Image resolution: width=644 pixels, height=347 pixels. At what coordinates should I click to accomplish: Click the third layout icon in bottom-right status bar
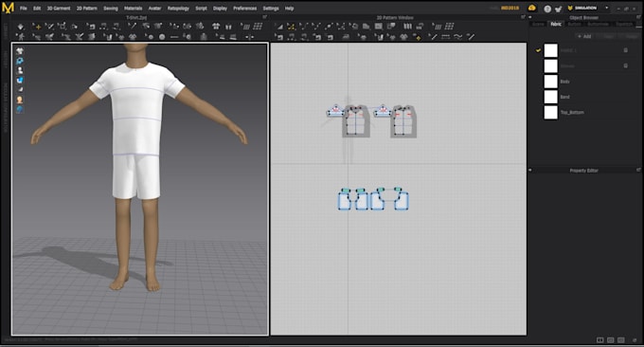coord(620,340)
